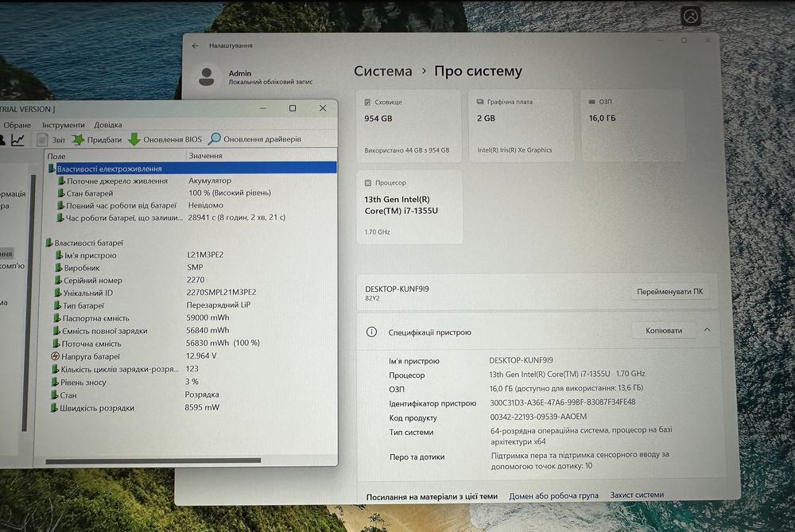Click the device identifier value text

tap(562, 402)
